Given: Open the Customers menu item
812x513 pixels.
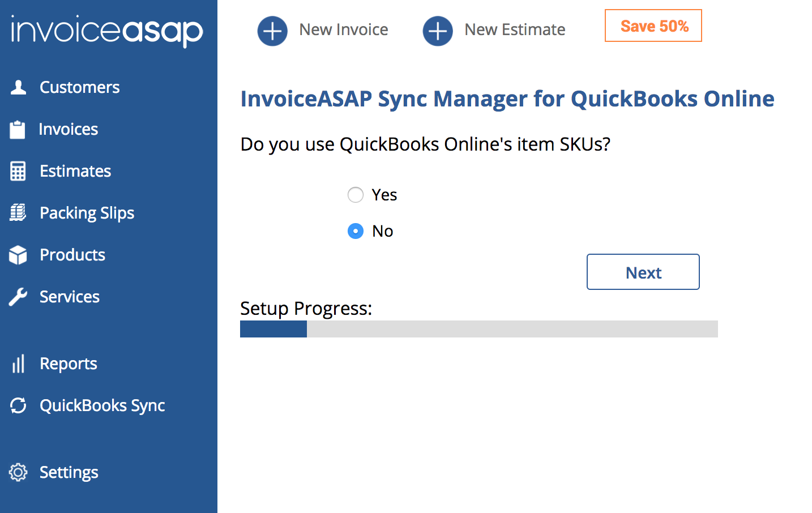Looking at the screenshot, I should pos(80,87).
